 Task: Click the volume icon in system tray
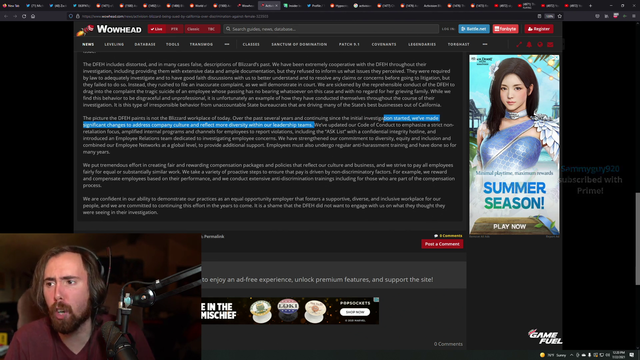coord(608,355)
